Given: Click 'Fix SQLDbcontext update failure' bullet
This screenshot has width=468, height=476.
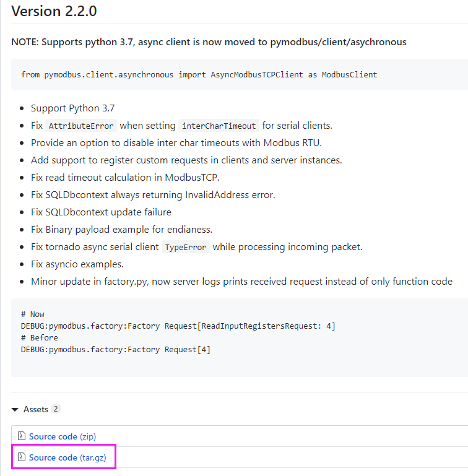Looking at the screenshot, I should [x=101, y=212].
